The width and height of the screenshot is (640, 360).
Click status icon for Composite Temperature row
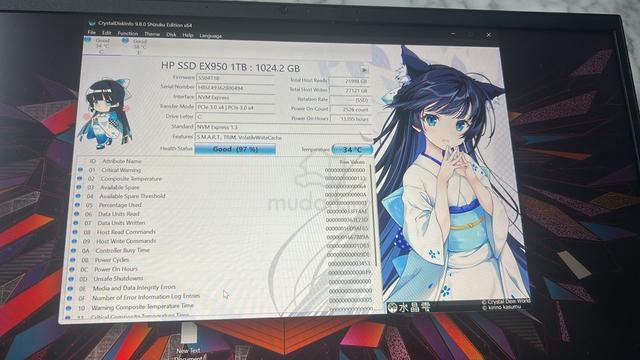click(x=79, y=178)
